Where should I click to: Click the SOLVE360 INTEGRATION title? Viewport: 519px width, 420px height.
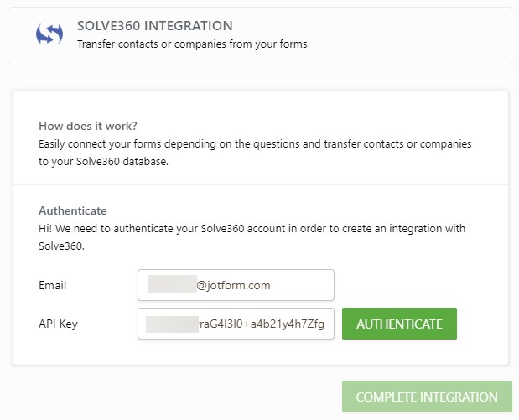tap(154, 26)
